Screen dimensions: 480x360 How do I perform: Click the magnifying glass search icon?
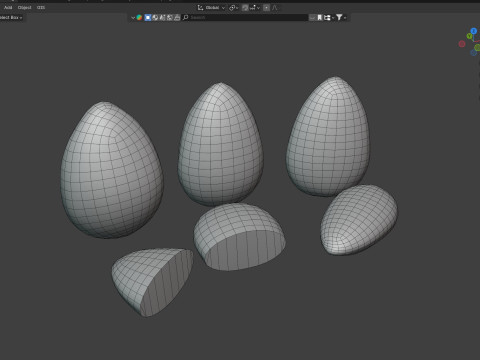tap(186, 17)
